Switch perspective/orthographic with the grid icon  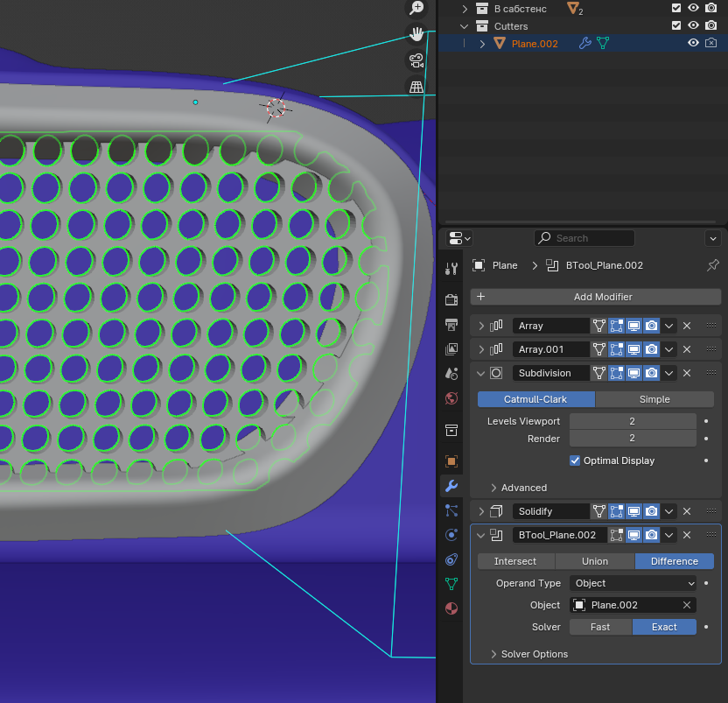[x=416, y=87]
